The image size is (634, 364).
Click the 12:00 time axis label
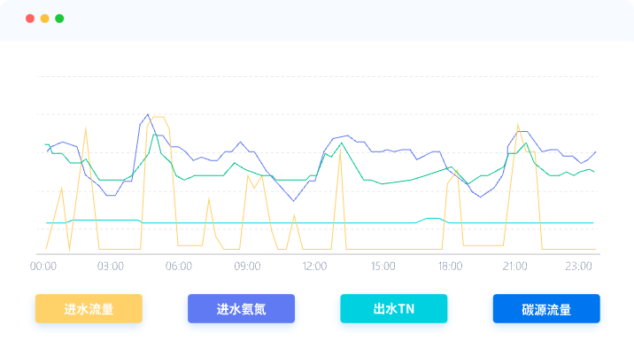point(314,266)
